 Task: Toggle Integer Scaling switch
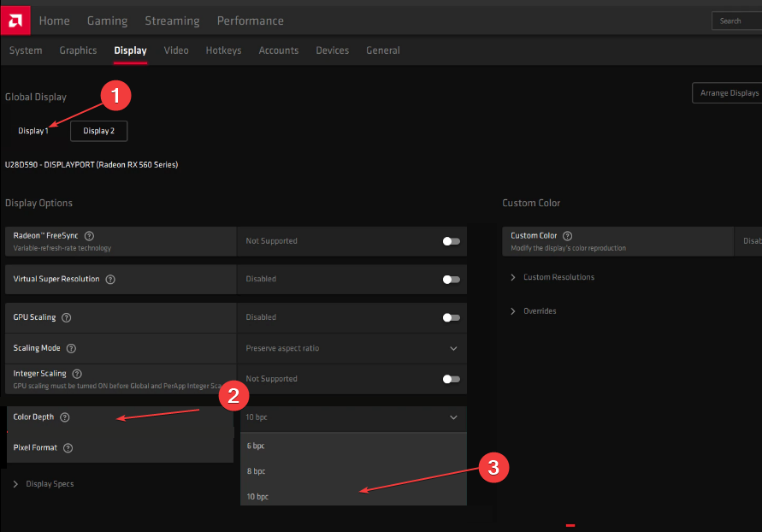point(451,379)
